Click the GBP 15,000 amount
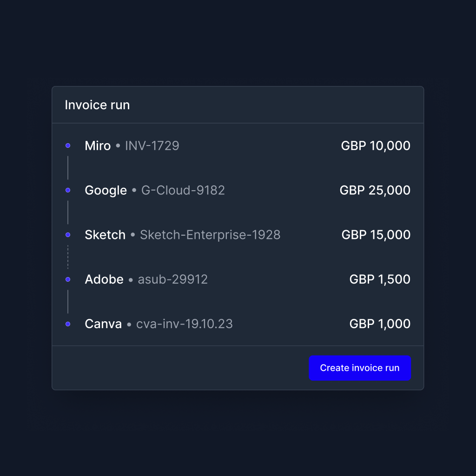Viewport: 476px width, 476px height. [x=376, y=235]
